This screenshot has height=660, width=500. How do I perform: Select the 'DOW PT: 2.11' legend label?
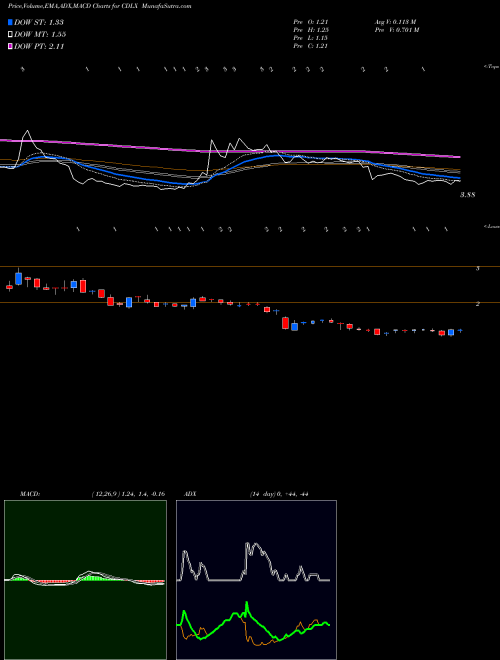coord(39,47)
